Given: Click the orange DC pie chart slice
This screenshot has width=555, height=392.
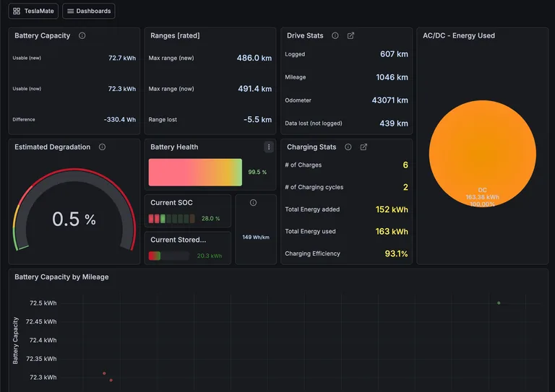Looking at the screenshot, I should click(x=483, y=153).
